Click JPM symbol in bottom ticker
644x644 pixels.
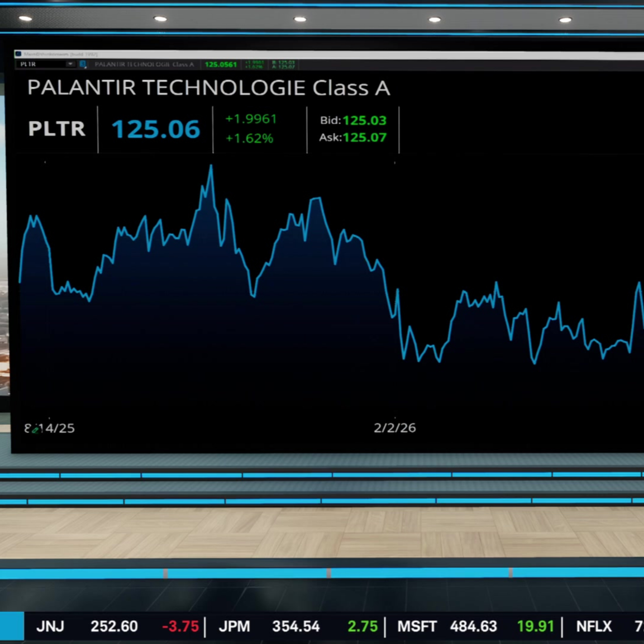click(x=234, y=626)
